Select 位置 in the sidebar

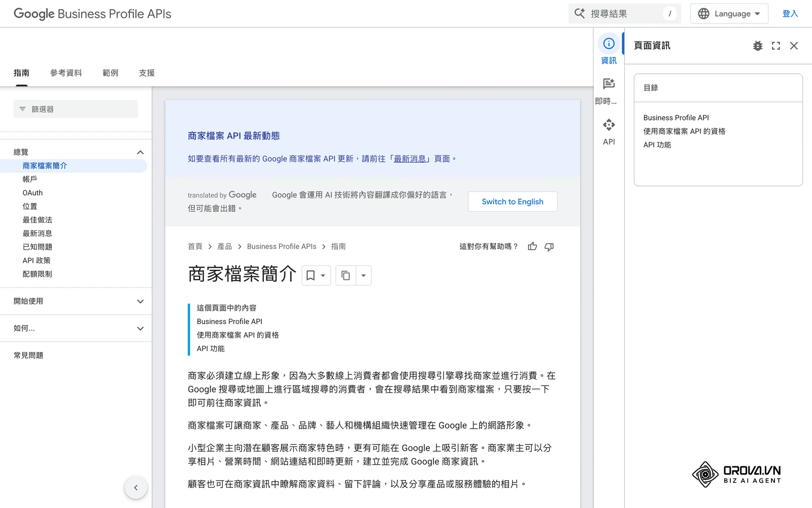point(30,206)
